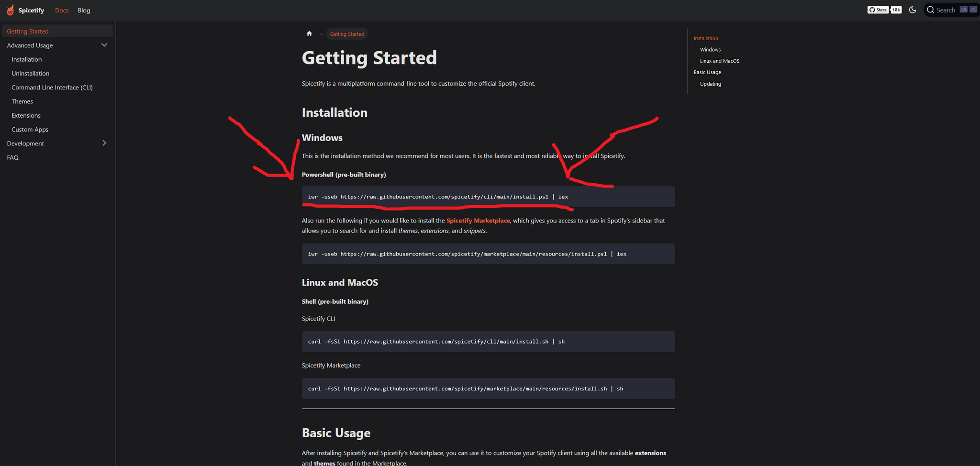Open the FAQ sidebar page
This screenshot has height=466, width=980.
(x=13, y=157)
